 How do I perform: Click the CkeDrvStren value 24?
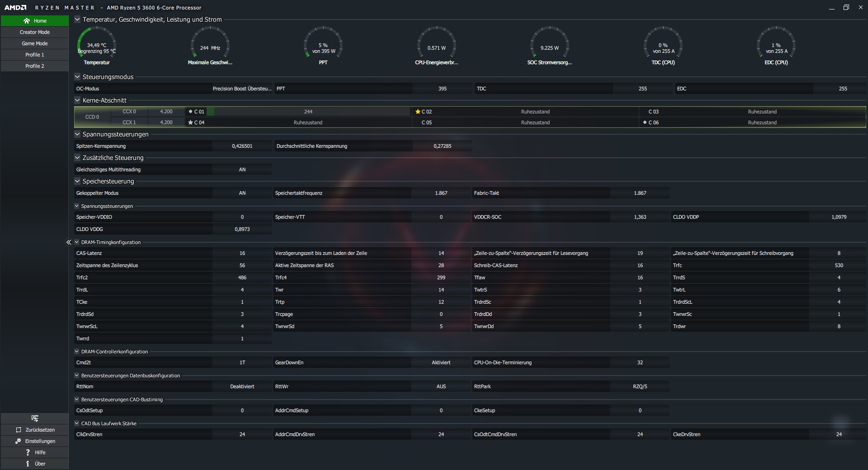pyautogui.click(x=839, y=434)
